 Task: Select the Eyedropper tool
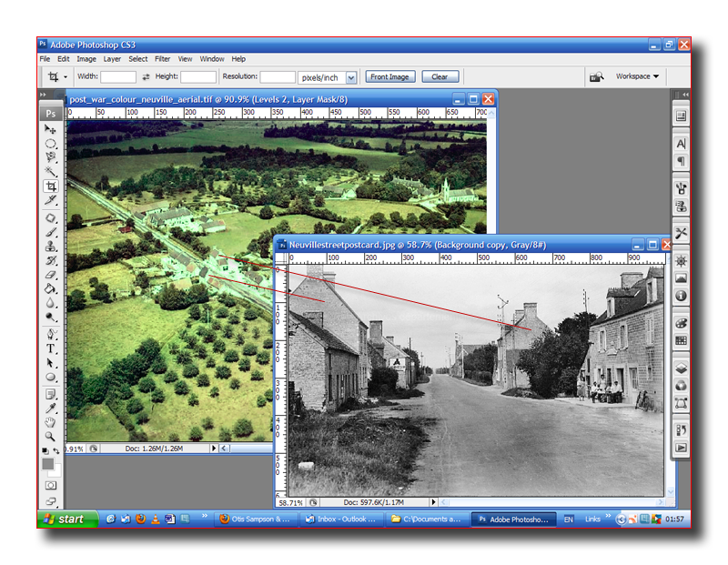50,409
